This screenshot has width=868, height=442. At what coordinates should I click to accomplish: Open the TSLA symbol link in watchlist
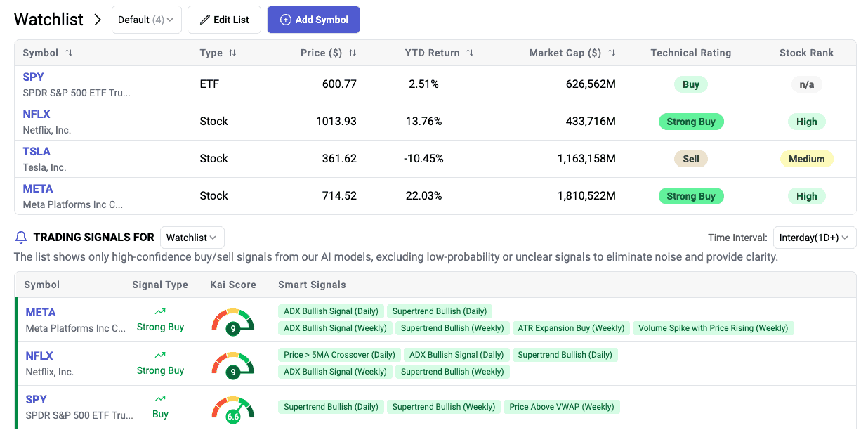[37, 152]
